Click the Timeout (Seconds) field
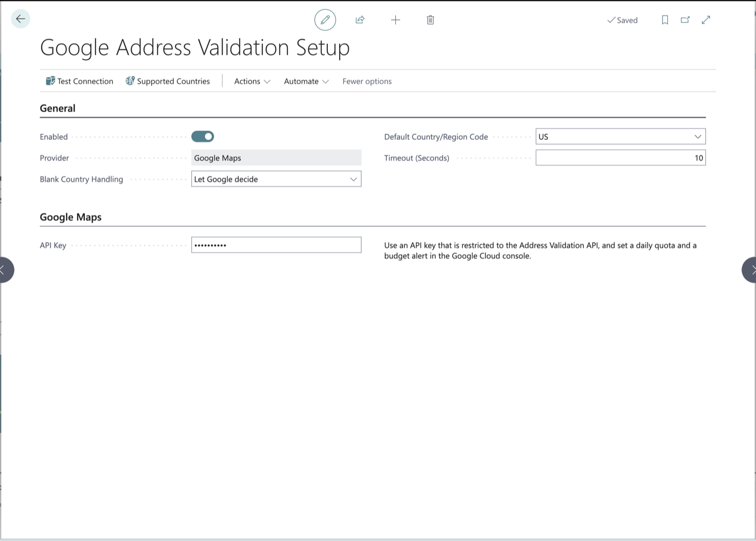The image size is (756, 541). (620, 158)
